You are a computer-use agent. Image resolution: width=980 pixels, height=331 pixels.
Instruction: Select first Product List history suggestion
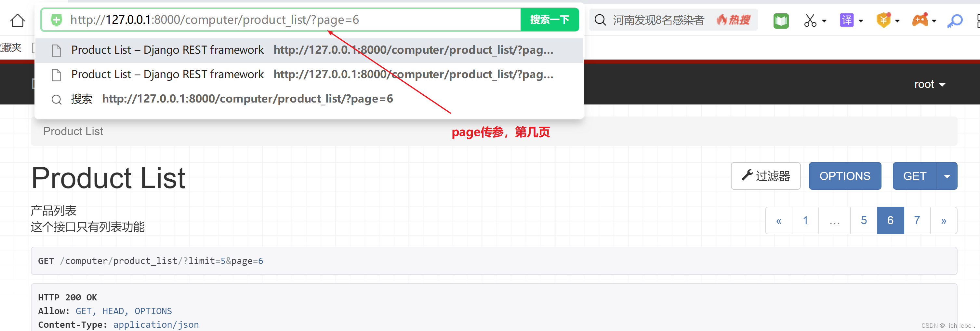(x=309, y=50)
